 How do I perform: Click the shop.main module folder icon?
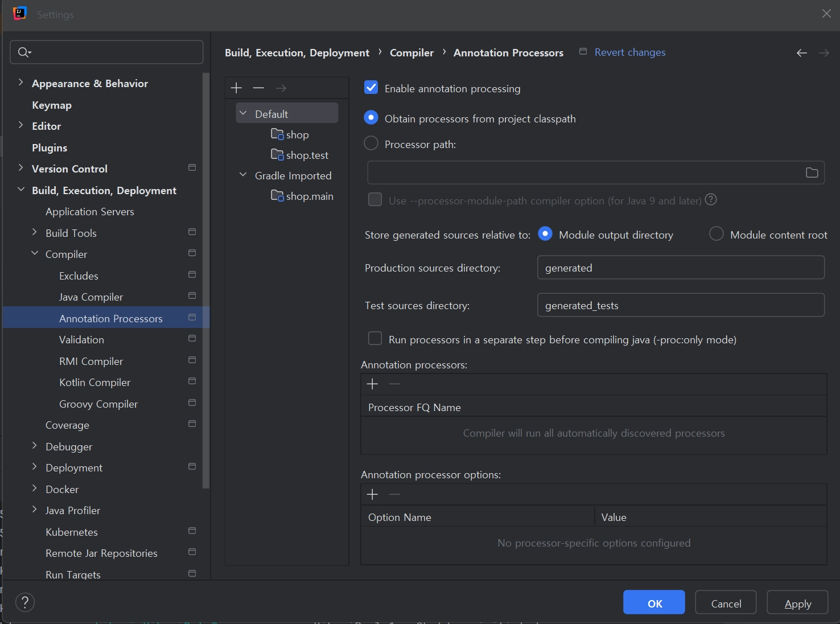click(277, 196)
